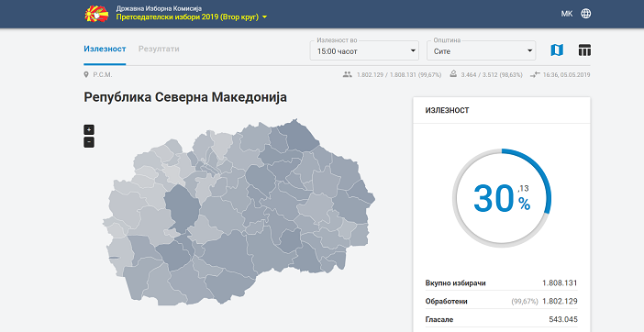Image resolution: width=644 pixels, height=332 pixels.
Task: Open the Општина dropdown showing Сите
Action: point(482,50)
